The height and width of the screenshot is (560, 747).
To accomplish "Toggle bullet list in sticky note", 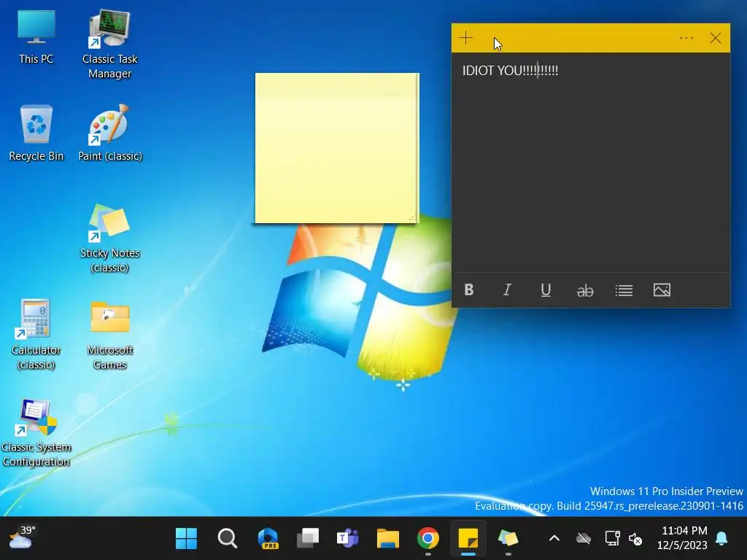I will 624,290.
